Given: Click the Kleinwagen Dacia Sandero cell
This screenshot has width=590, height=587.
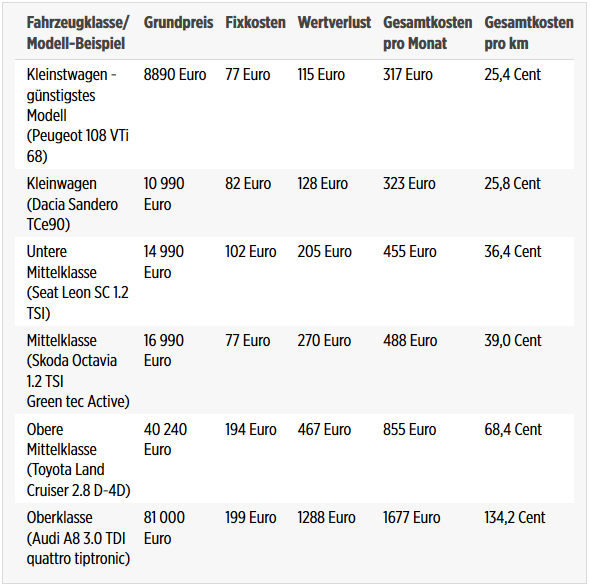Looking at the screenshot, I should [x=72, y=204].
